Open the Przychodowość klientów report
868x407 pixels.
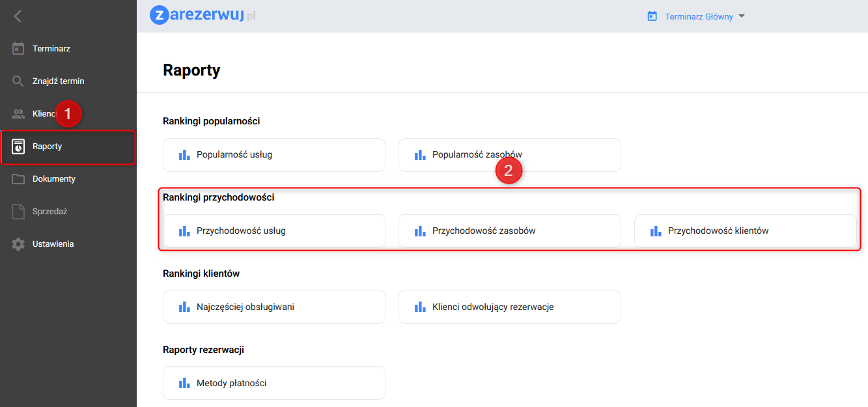coord(745,231)
